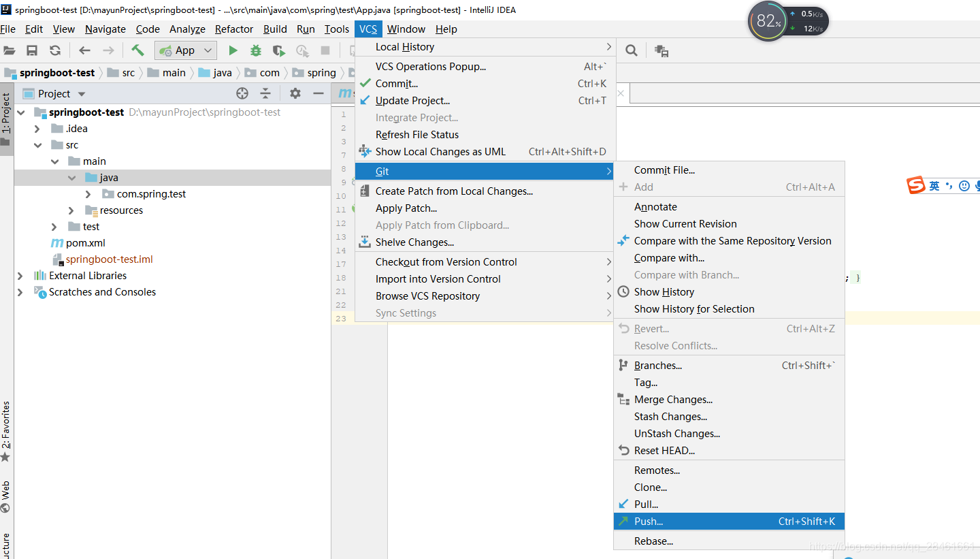Select springboot-test.iml file
The image size is (980, 559).
click(109, 259)
